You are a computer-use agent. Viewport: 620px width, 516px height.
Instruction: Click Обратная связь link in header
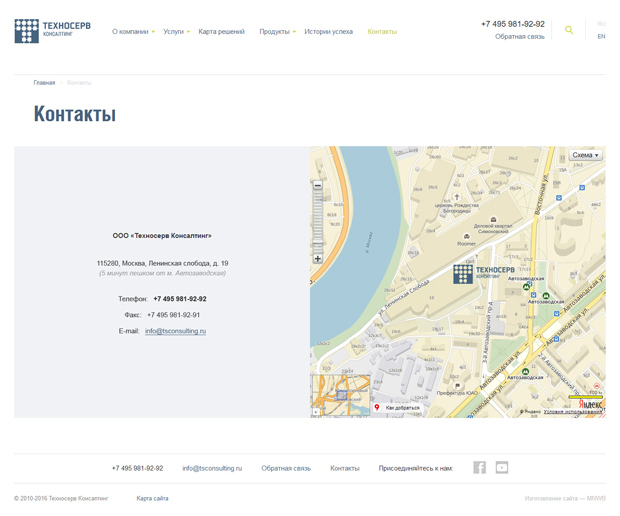520,36
